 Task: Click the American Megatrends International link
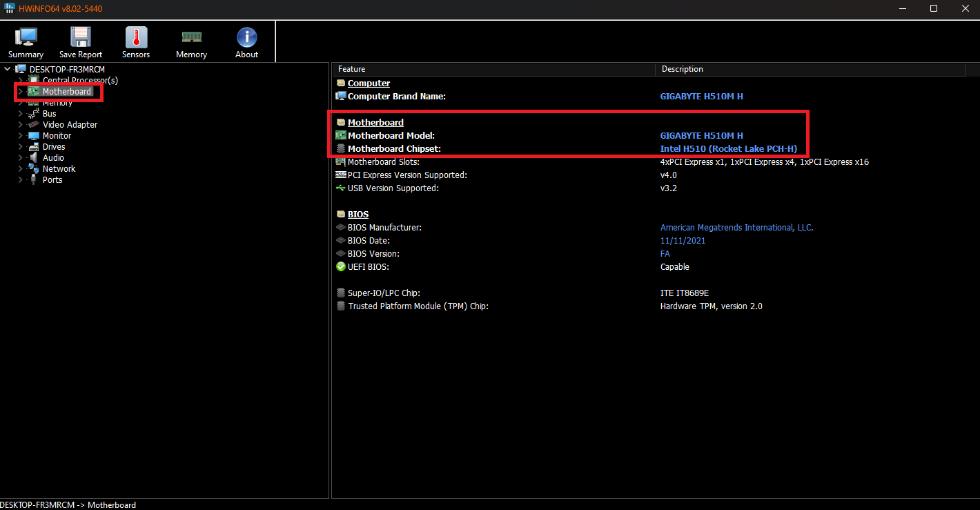(x=736, y=228)
